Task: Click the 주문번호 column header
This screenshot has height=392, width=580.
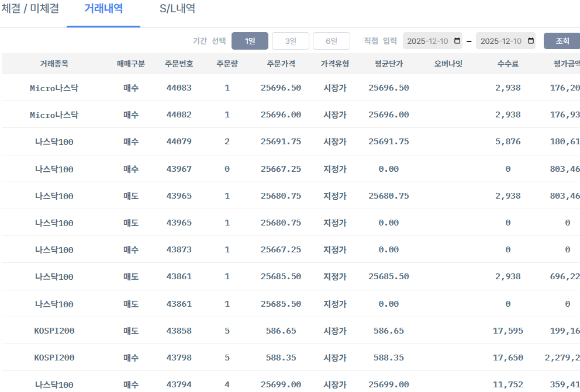Action: (x=179, y=64)
